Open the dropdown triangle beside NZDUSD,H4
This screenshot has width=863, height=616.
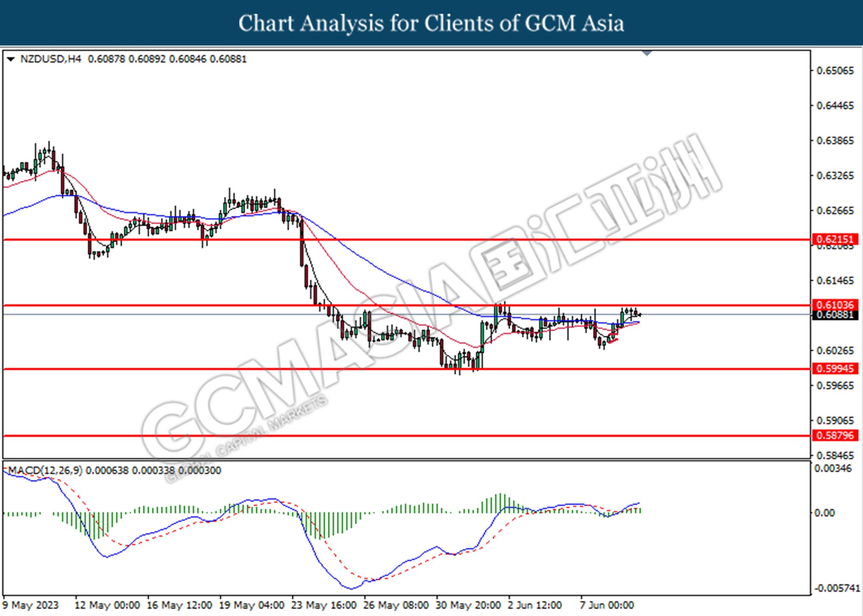click(x=11, y=59)
